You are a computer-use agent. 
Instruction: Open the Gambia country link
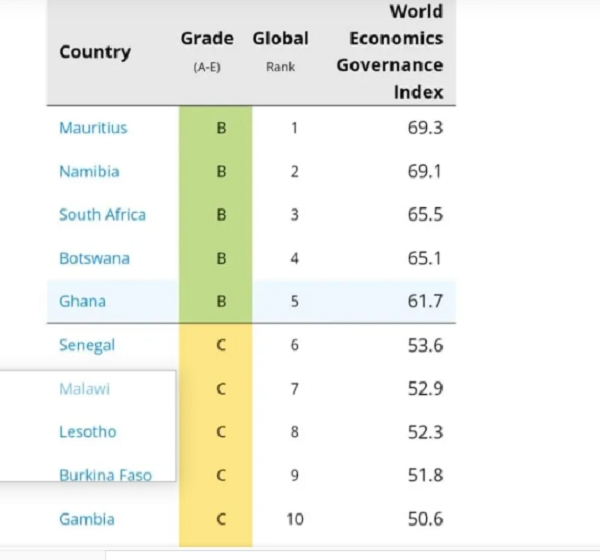[x=86, y=519]
